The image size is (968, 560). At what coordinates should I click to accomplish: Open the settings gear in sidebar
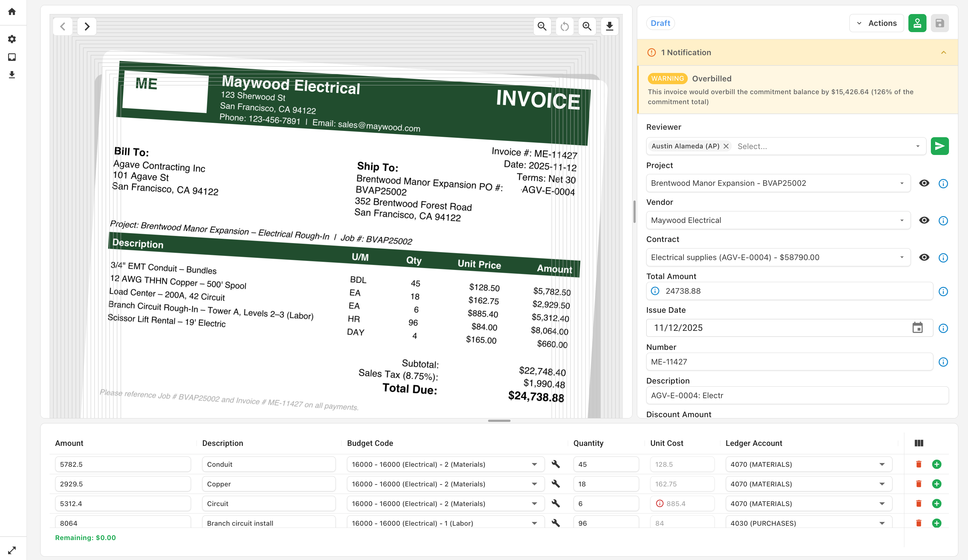tap(12, 39)
